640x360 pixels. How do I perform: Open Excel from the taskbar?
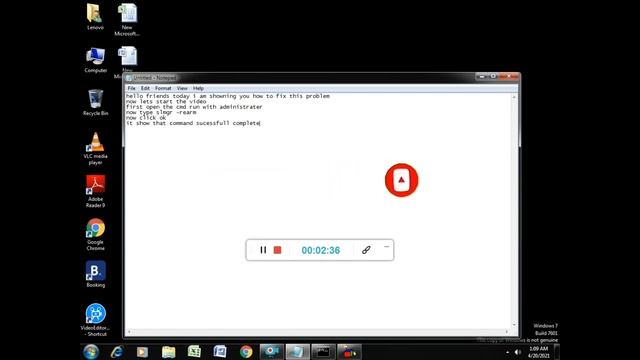pos(194,351)
